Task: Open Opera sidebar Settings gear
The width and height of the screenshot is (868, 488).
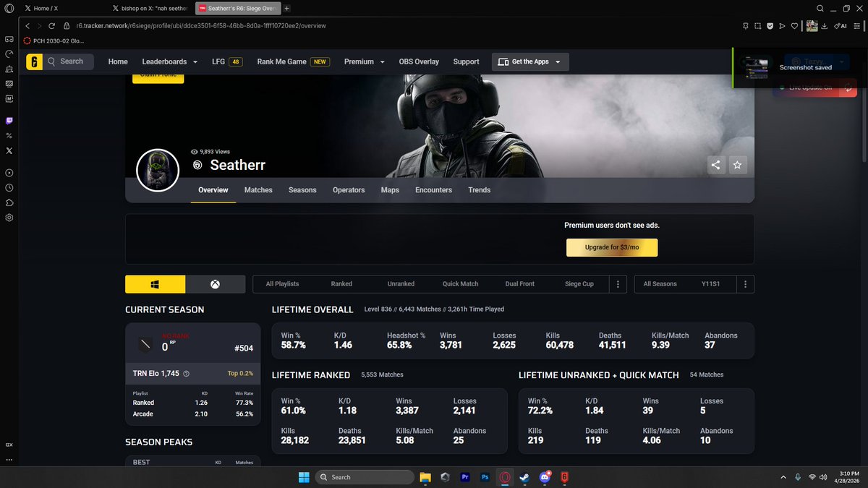Action: pos(9,218)
